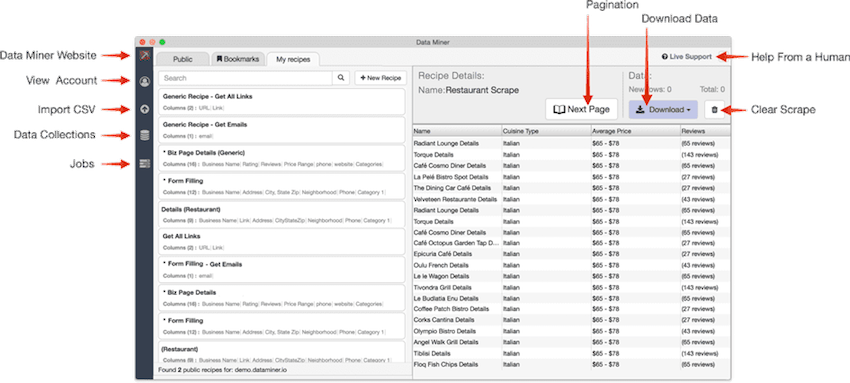Click the Cuisine Type column header
The width and height of the screenshot is (850, 383).
pos(546,131)
